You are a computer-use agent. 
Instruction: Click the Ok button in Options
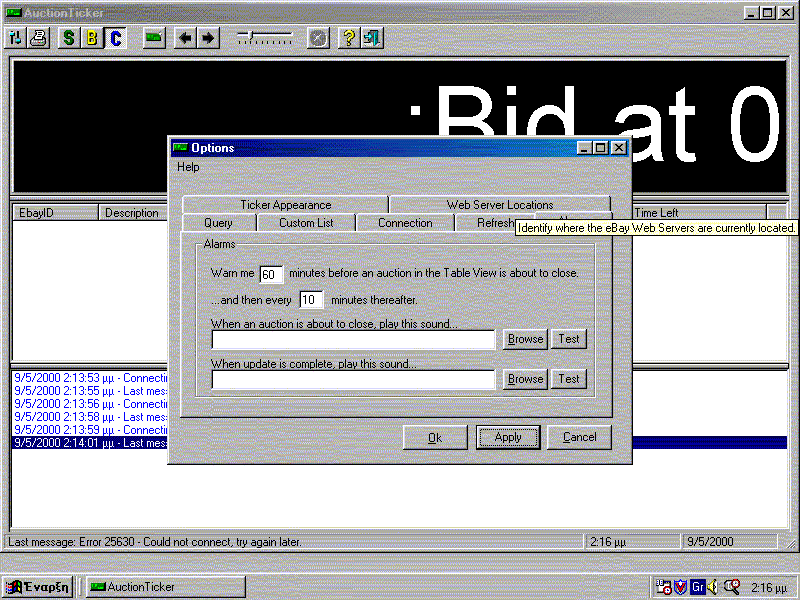coord(435,438)
